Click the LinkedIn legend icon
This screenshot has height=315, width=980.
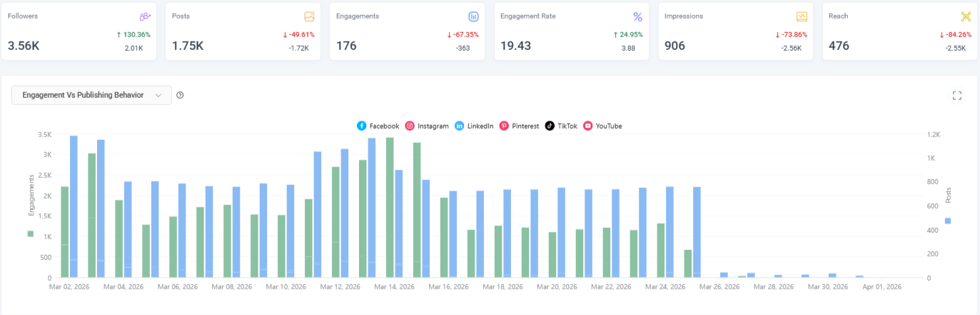click(x=459, y=126)
